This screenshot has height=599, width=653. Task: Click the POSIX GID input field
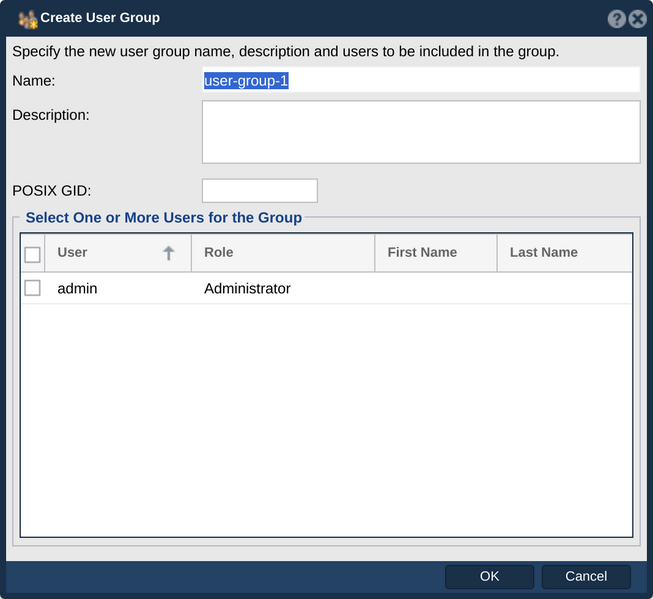point(259,191)
